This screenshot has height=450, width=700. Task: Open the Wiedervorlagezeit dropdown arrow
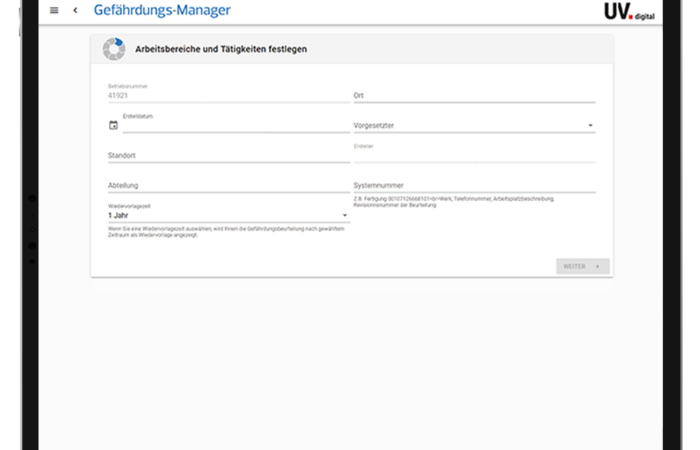pyautogui.click(x=345, y=215)
